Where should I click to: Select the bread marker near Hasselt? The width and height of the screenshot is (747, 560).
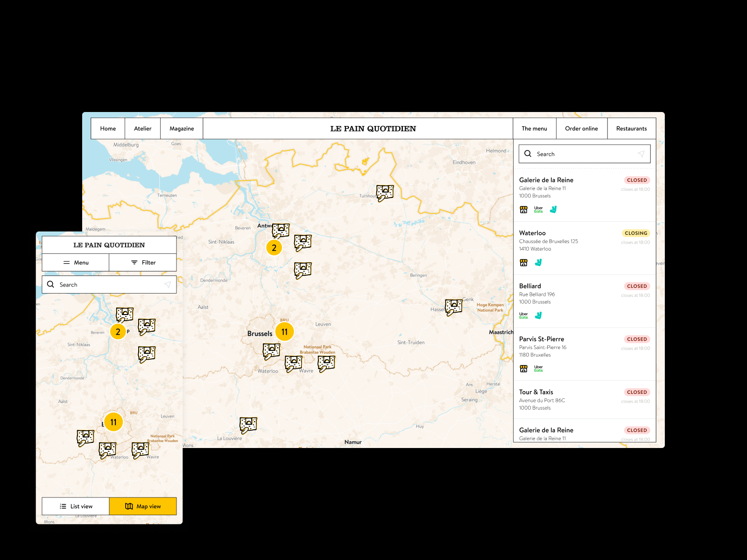[x=453, y=307]
